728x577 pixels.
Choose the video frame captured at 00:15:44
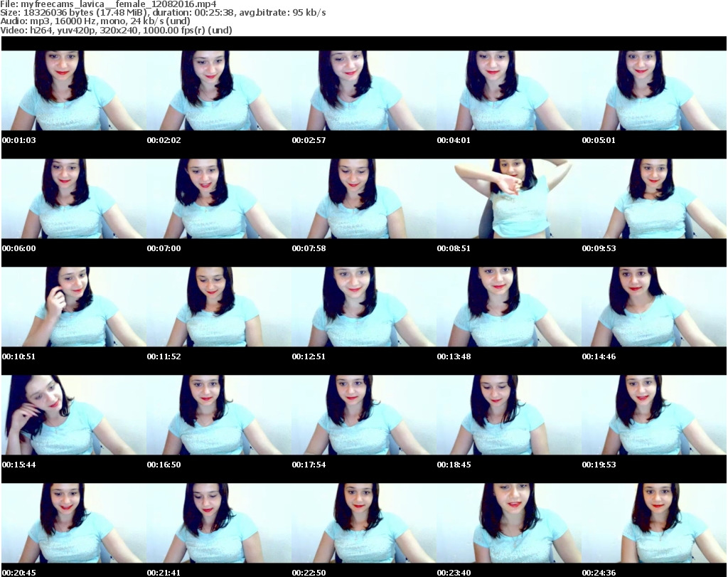pyautogui.click(x=74, y=415)
